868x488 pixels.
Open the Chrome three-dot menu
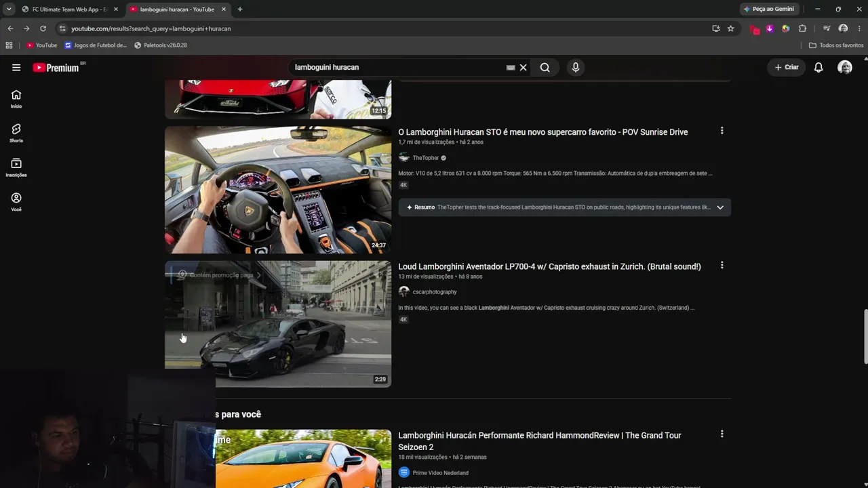[859, 28]
